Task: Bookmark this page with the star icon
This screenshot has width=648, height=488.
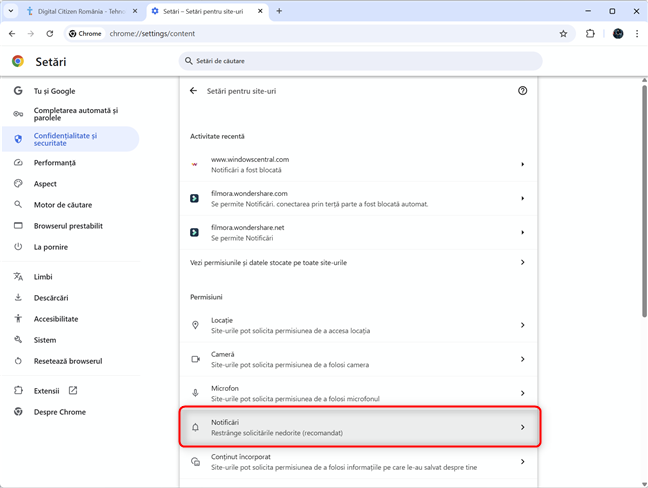Action: click(x=564, y=33)
